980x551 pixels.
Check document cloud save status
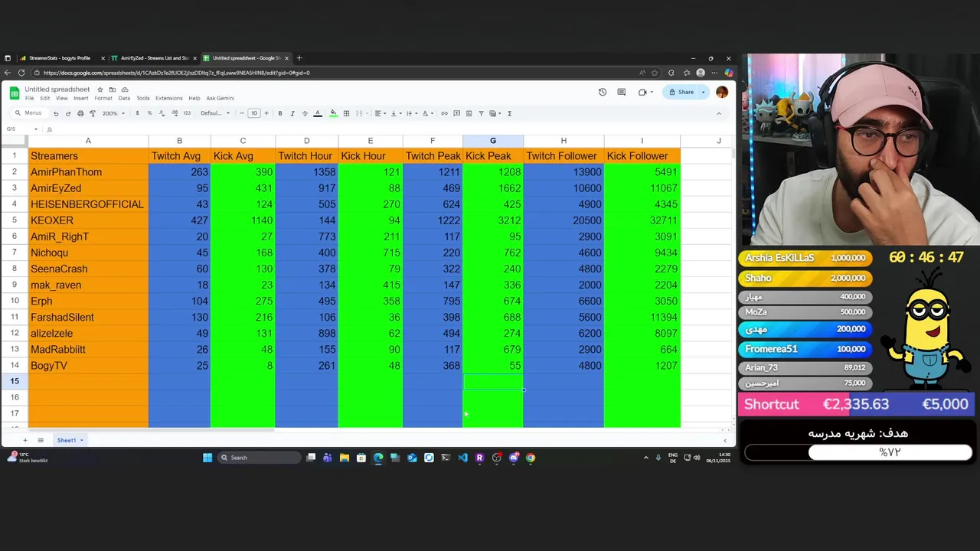125,90
